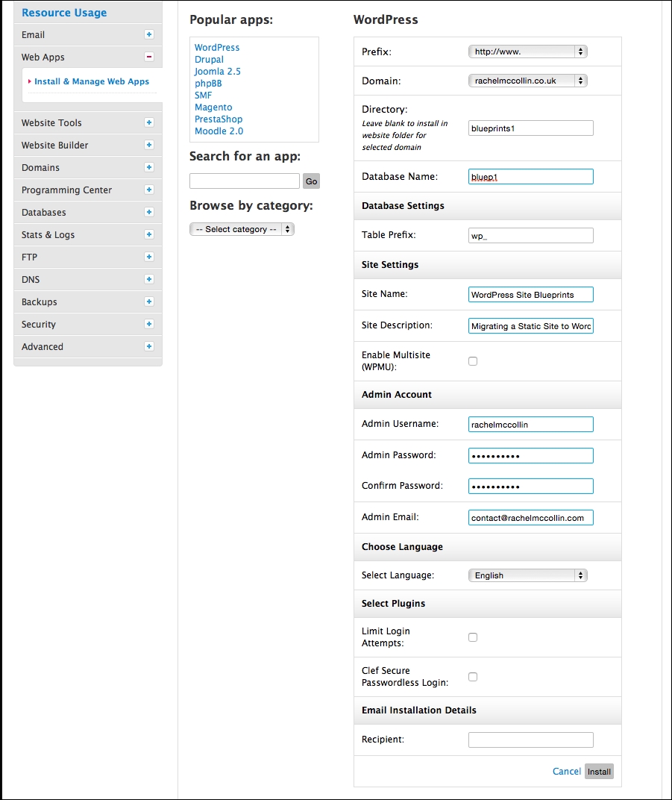
Task: Expand the FTP plus icon
Action: tap(149, 257)
